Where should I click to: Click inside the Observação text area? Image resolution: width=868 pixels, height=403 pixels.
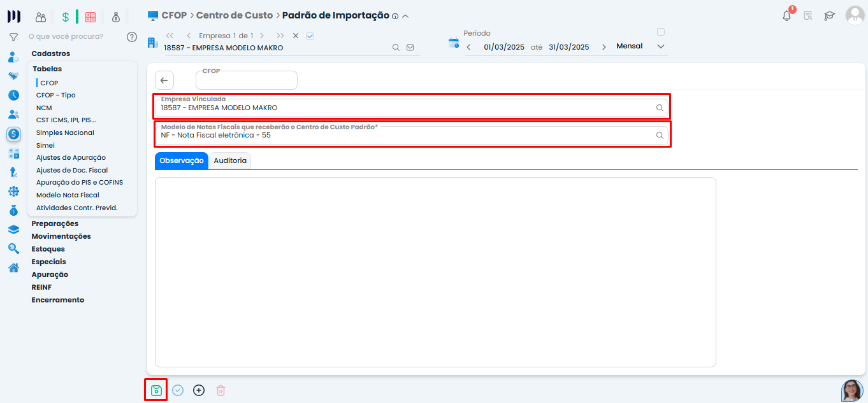435,272
